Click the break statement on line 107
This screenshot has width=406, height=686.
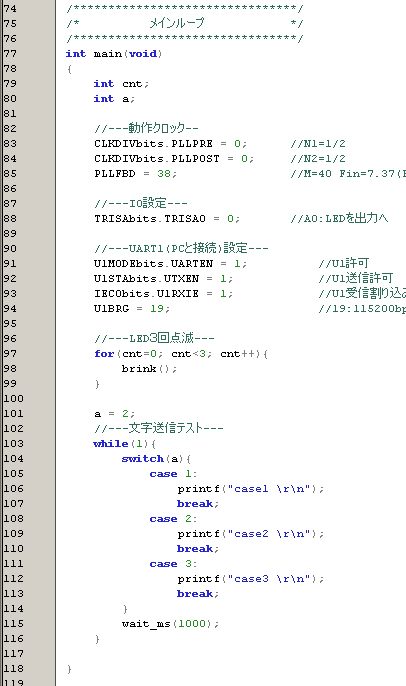coord(198,504)
